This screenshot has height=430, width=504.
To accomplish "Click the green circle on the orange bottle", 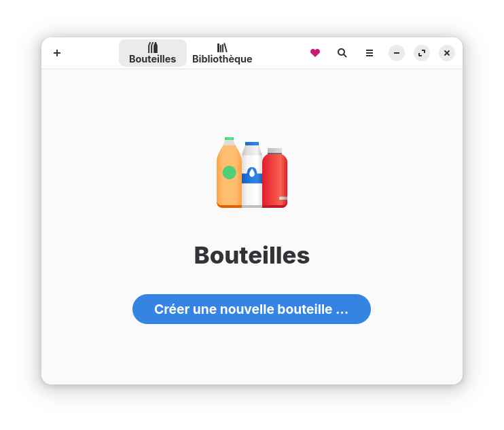I will (x=229, y=173).
